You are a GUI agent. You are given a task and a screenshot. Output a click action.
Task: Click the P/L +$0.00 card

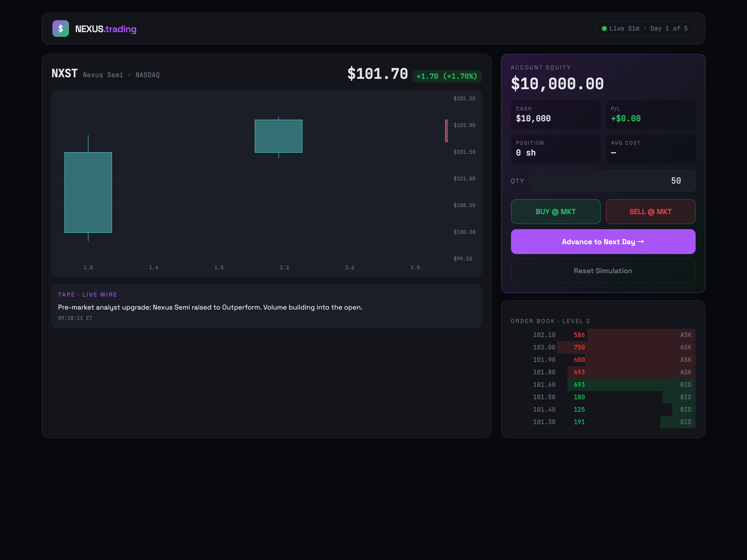point(651,114)
